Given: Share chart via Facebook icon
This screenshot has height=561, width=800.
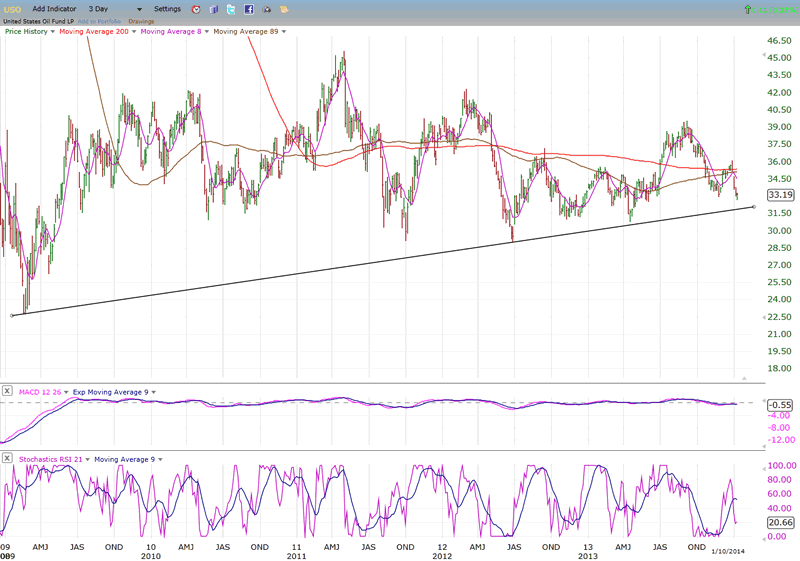Looking at the screenshot, I should point(248,9).
